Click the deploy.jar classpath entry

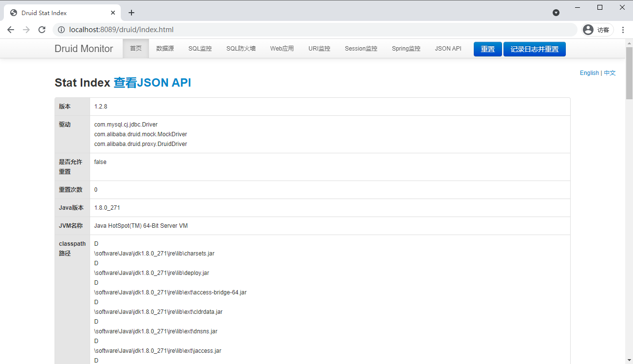tap(152, 273)
